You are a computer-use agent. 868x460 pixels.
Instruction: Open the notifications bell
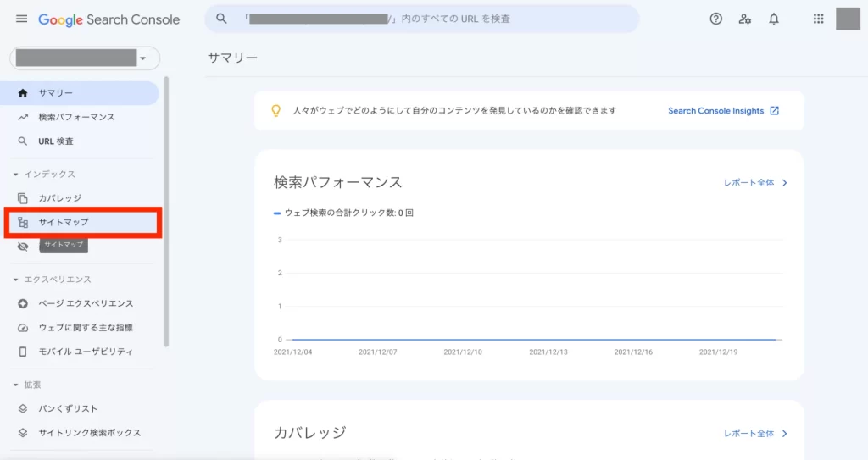coord(773,19)
